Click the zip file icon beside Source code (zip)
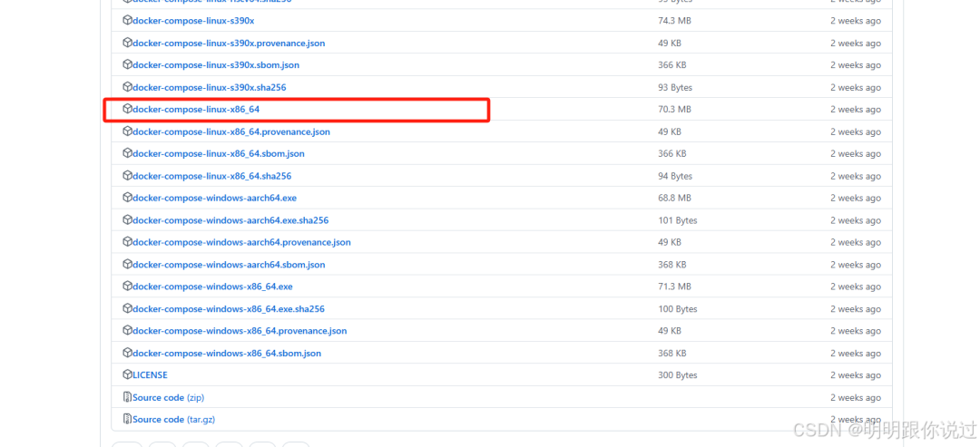980x447 pixels. click(128, 398)
